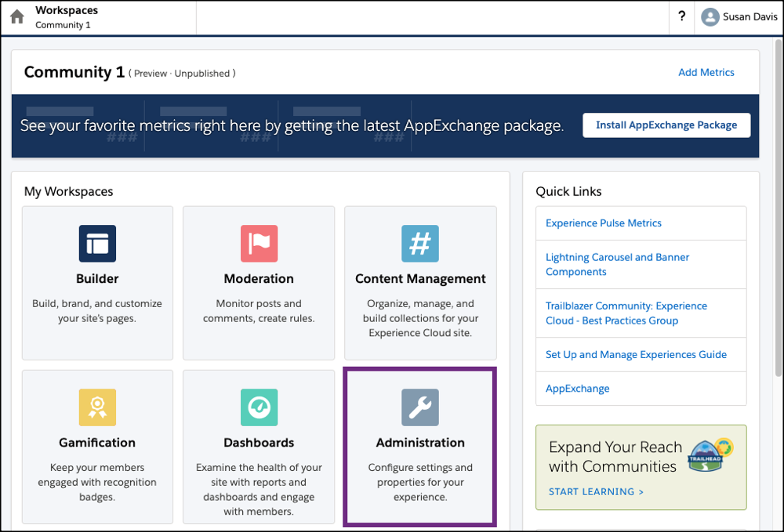Open the AppExchange quick link
The height and width of the screenshot is (532, 784).
[x=578, y=389]
